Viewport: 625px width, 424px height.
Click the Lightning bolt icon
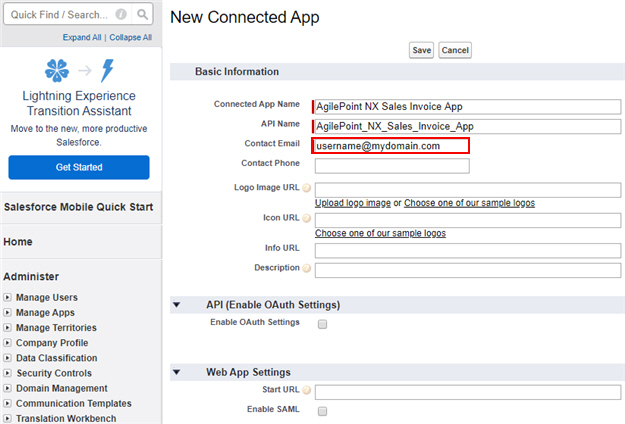(x=107, y=71)
